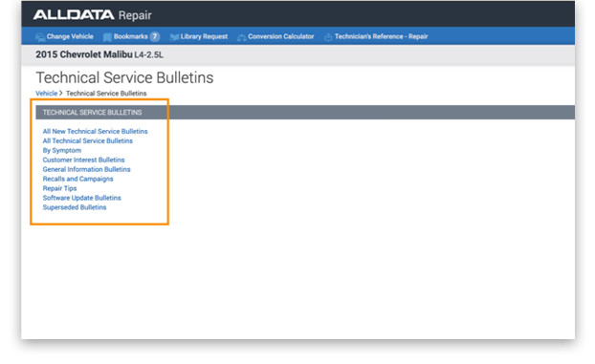Open Software Update Bulletins

coord(81,198)
